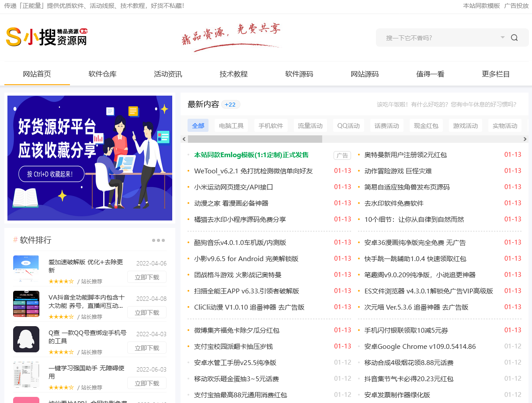This screenshot has width=532, height=403.
Task: Enable the 手机软件 content filter
Action: [x=271, y=125]
